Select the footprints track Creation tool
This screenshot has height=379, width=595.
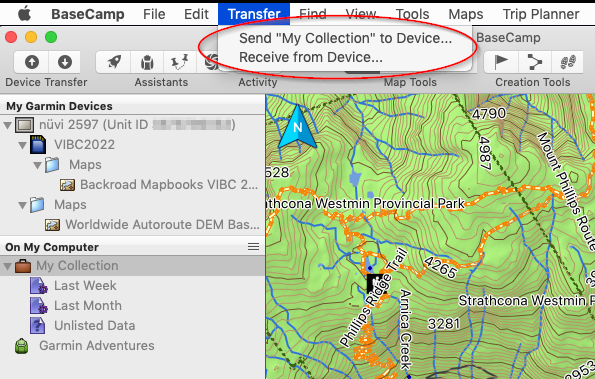coord(568,62)
